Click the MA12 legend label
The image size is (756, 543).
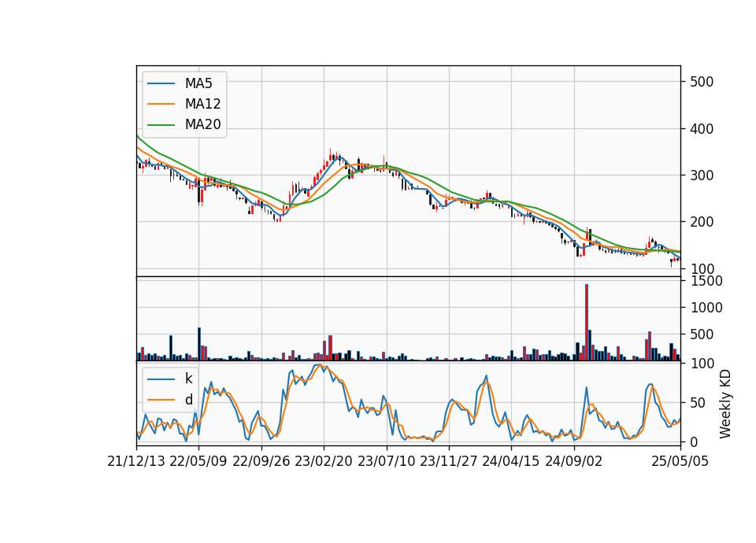(202, 104)
